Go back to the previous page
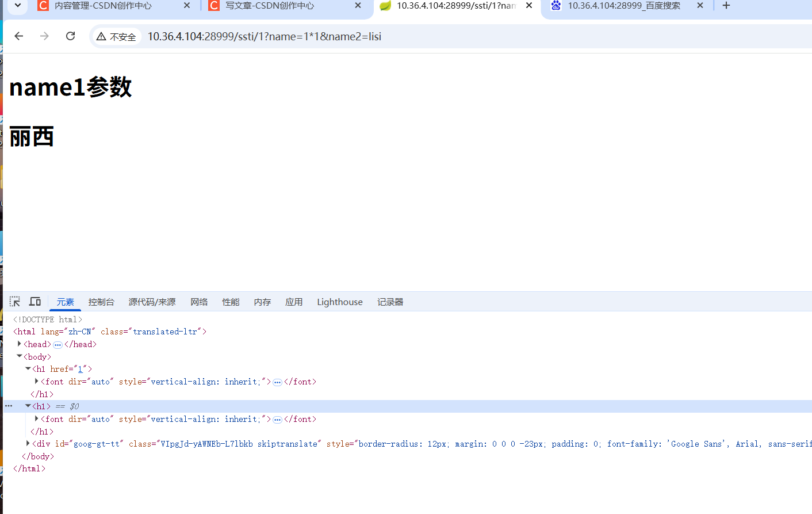The width and height of the screenshot is (812, 514). (18, 36)
